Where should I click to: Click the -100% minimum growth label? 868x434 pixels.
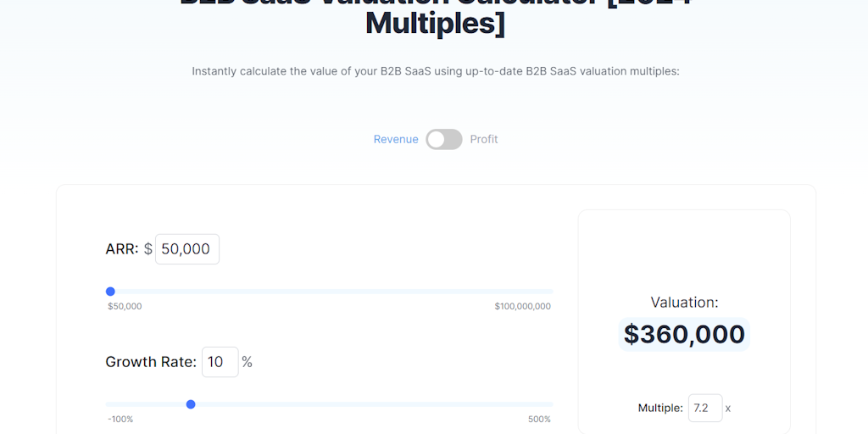coord(120,419)
